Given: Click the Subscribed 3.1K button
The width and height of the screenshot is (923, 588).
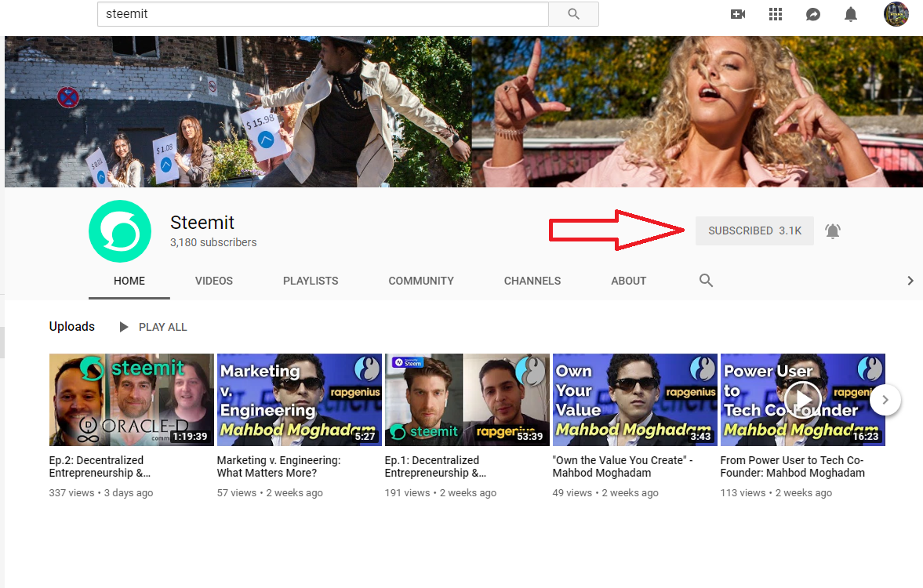Looking at the screenshot, I should point(754,230).
